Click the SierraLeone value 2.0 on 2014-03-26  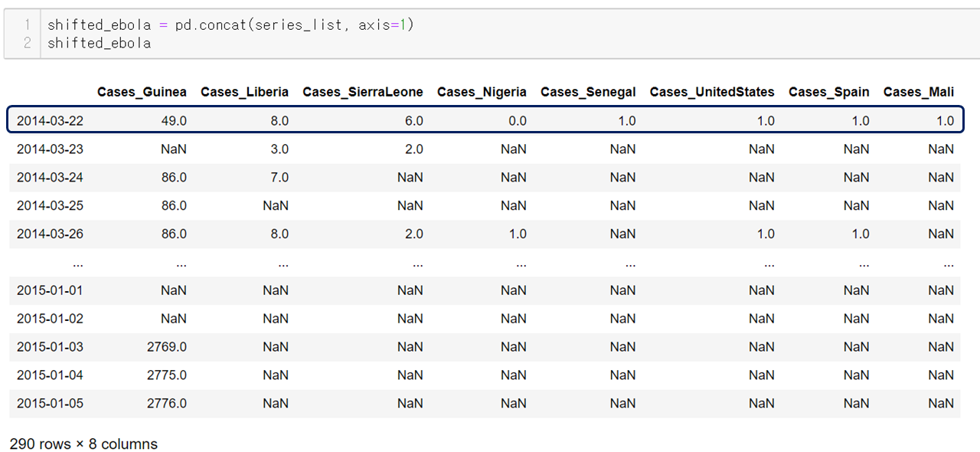click(x=413, y=234)
